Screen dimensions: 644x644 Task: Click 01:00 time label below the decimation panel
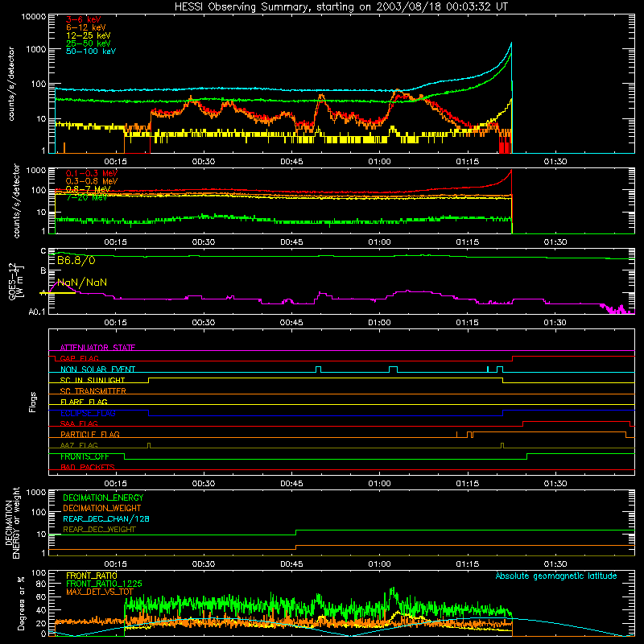pyautogui.click(x=379, y=564)
